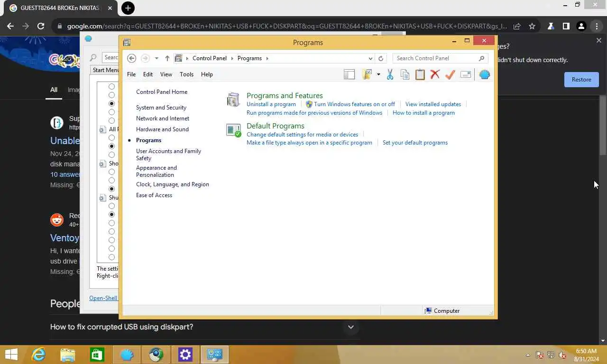Select last radio button in Open-Shell list

pyautogui.click(x=112, y=257)
